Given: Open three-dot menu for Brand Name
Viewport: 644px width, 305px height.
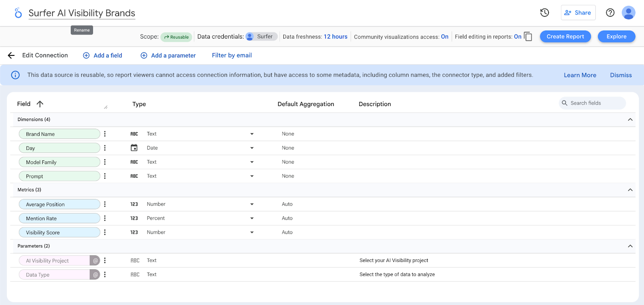Looking at the screenshot, I should pyautogui.click(x=105, y=134).
